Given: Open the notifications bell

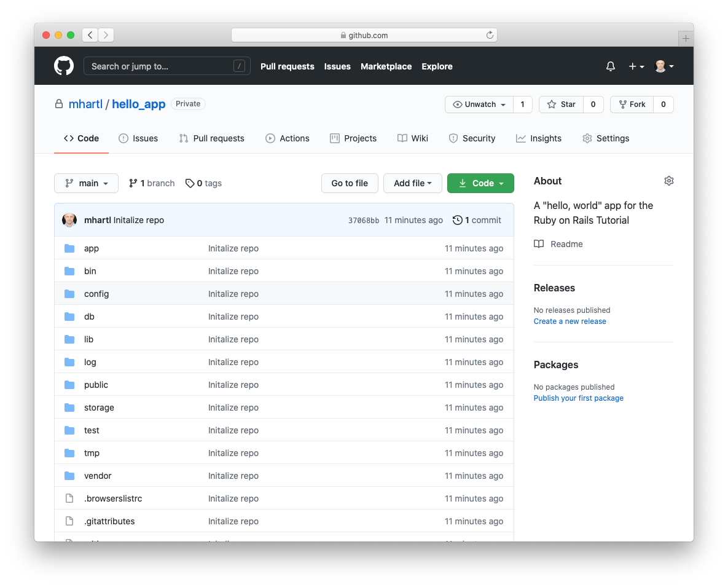Looking at the screenshot, I should coord(610,66).
